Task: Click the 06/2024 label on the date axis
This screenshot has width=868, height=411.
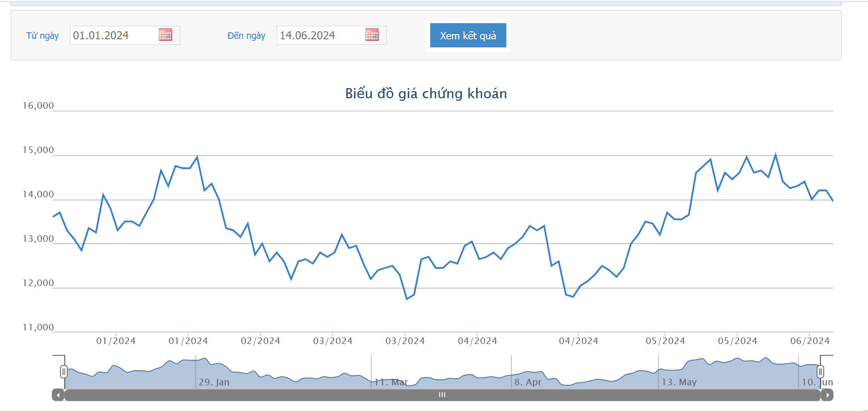Action: [x=809, y=341]
